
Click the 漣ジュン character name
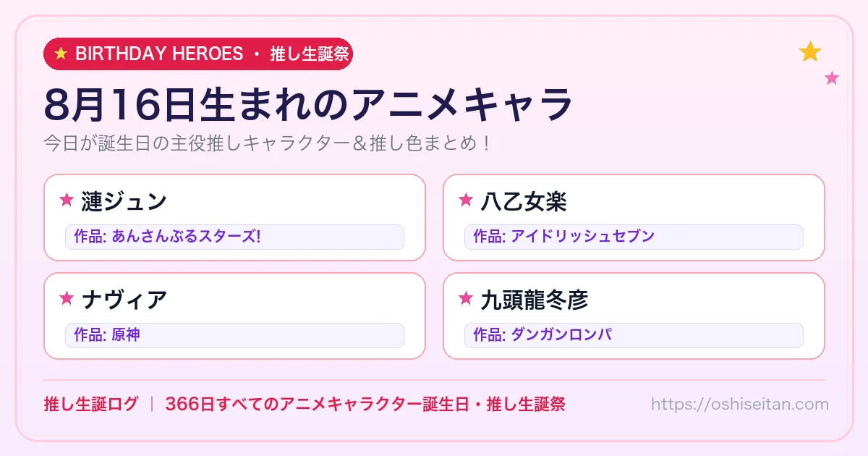click(x=124, y=200)
